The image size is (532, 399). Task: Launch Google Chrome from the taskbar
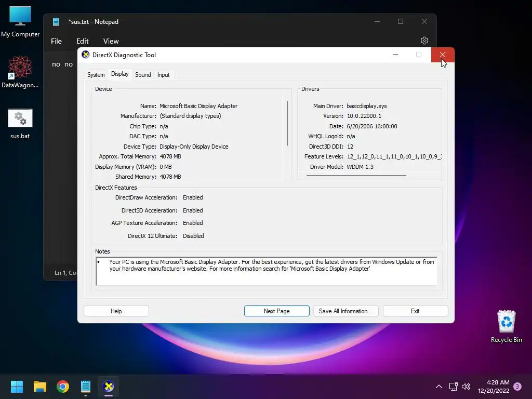pyautogui.click(x=63, y=387)
